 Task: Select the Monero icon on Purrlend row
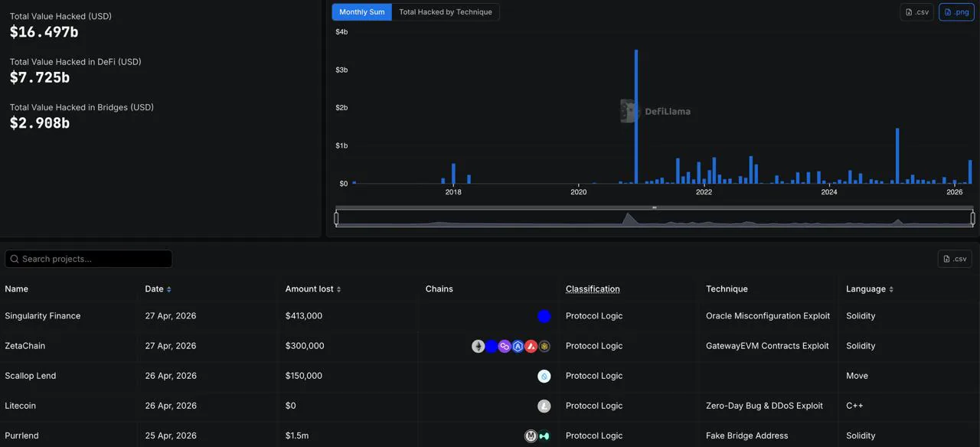click(x=531, y=436)
